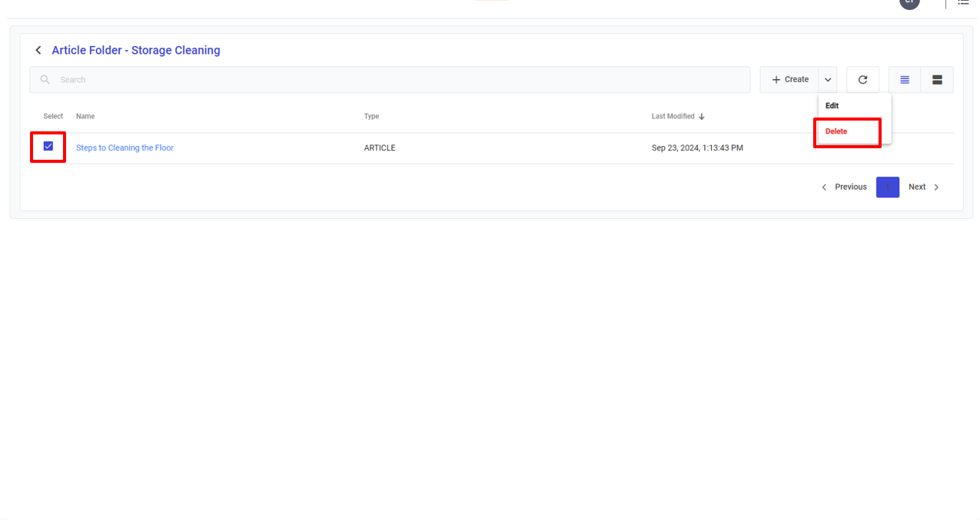980x520 pixels.
Task: Choose Edit from the dropdown menu
Action: tap(832, 106)
